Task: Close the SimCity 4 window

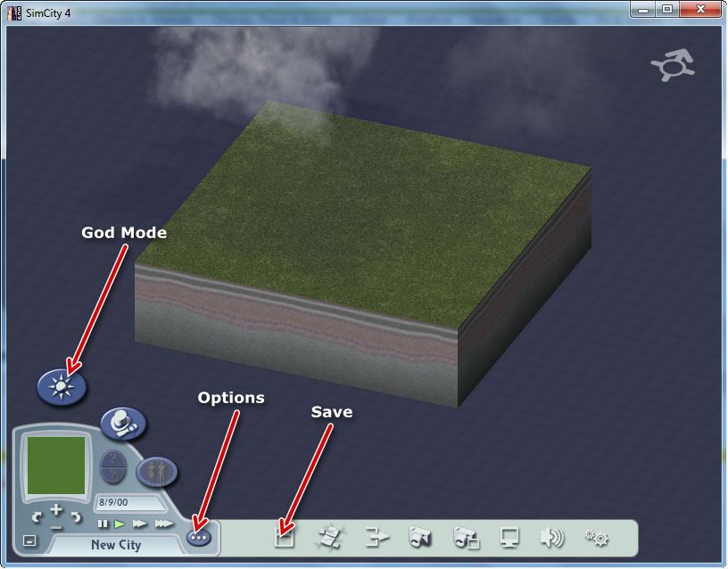Action: [x=700, y=10]
